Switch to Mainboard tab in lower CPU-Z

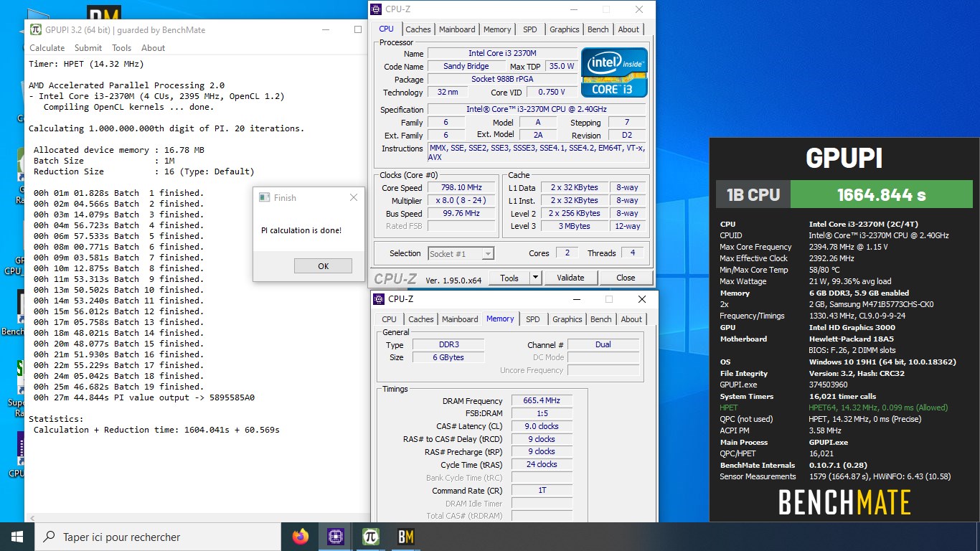[460, 319]
